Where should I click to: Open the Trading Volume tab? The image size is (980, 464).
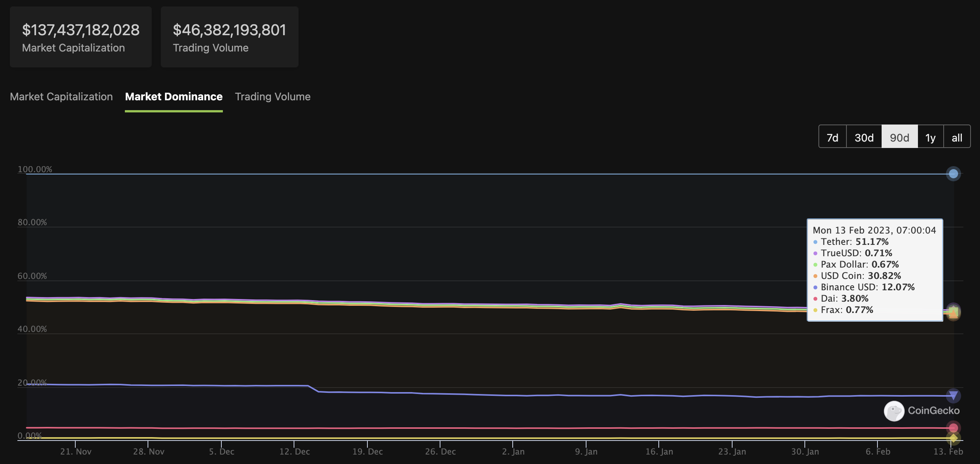[x=272, y=97]
